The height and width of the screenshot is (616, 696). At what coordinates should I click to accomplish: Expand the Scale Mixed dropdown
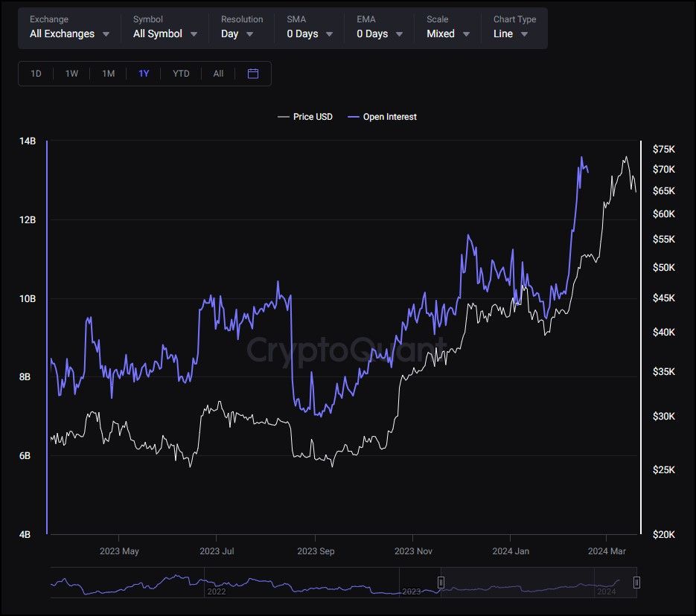448,33
